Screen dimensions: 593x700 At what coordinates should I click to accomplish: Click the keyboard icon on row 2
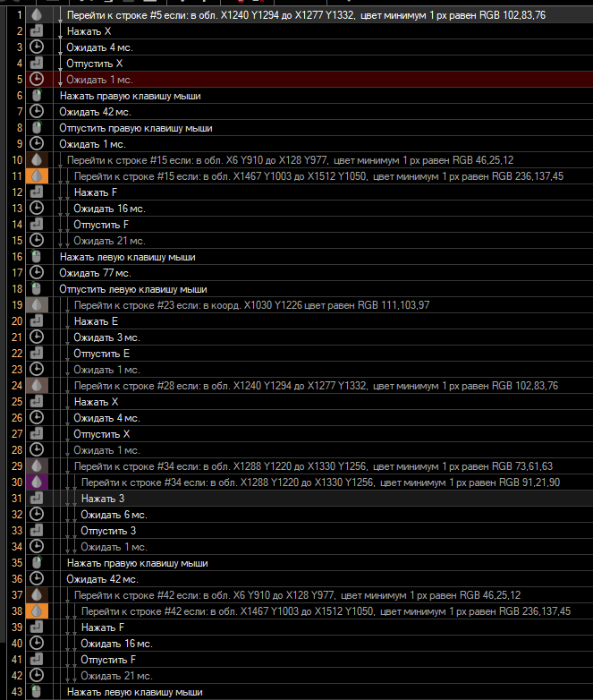tap(37, 31)
